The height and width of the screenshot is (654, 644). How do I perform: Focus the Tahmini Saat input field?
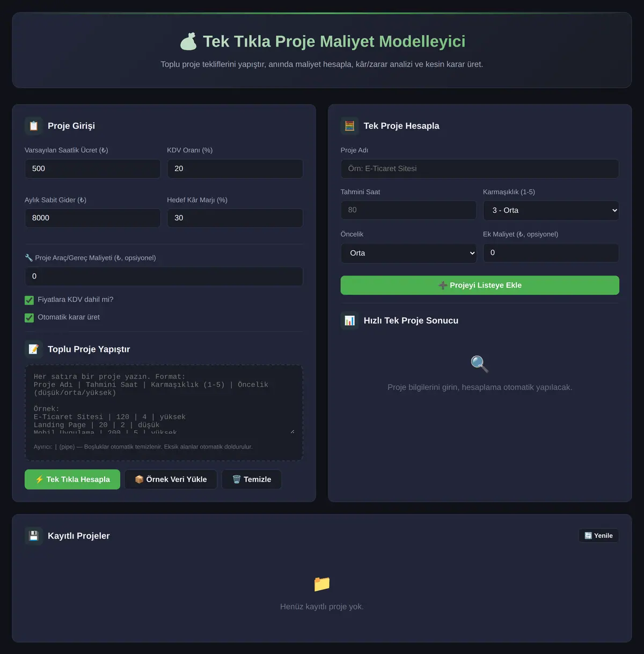408,210
